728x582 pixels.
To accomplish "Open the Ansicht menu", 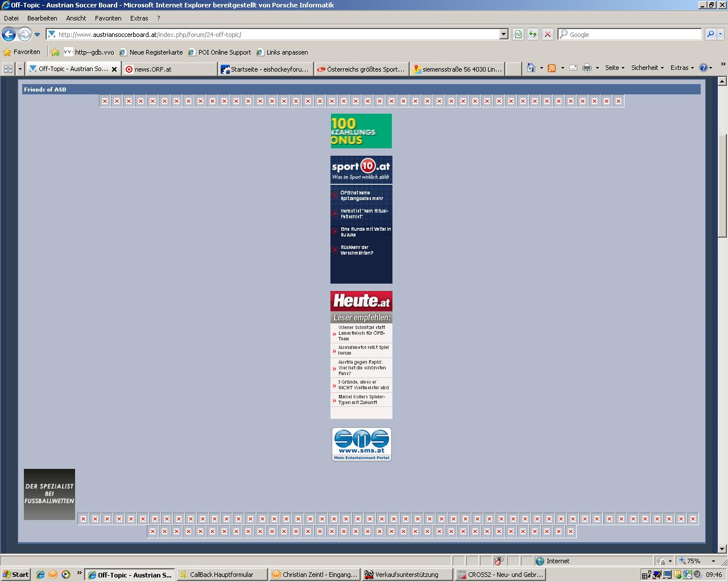I will pyautogui.click(x=76, y=18).
